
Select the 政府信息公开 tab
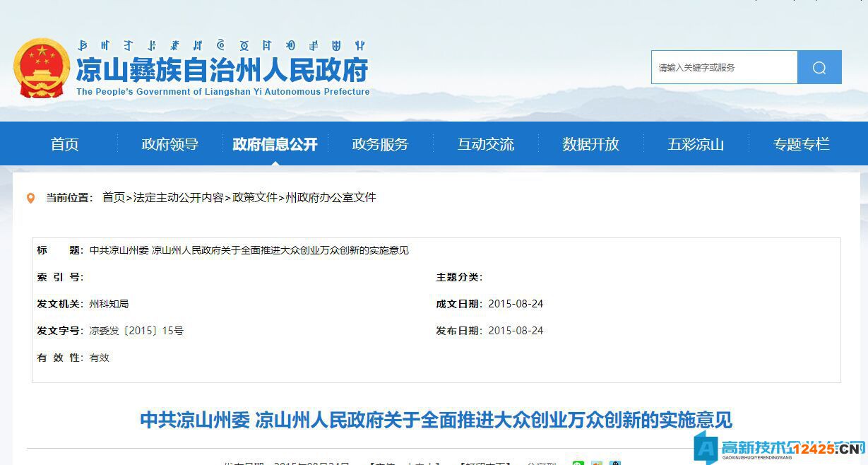click(274, 143)
